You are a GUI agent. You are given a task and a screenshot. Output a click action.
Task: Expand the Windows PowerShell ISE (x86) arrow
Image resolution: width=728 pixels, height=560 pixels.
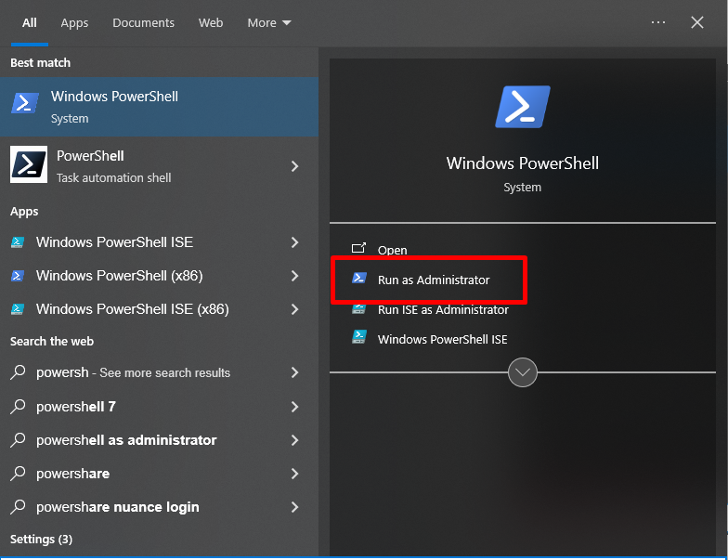pos(294,309)
